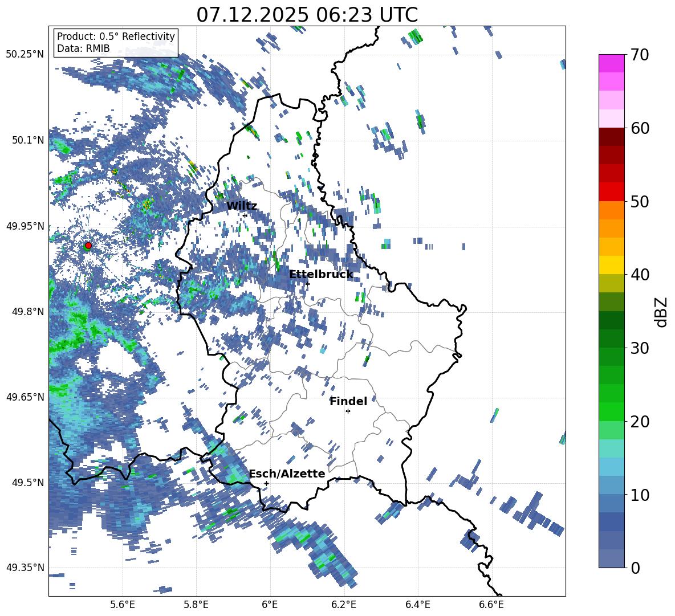The image size is (675, 616).
Task: Click the 20 tick on the colorbar
Action: (x=640, y=421)
